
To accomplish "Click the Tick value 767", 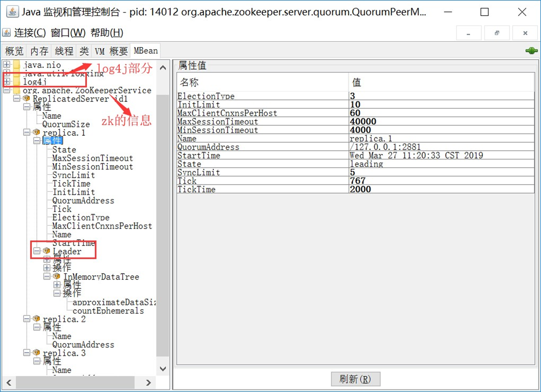I will (x=441, y=181).
